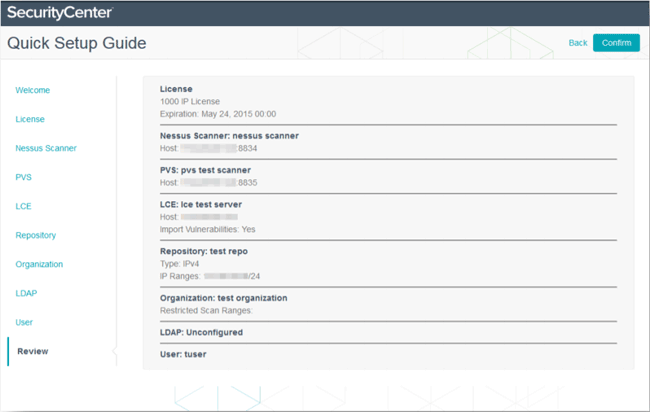The image size is (650, 412).
Task: Click the Confirm button
Action: pyautogui.click(x=616, y=43)
